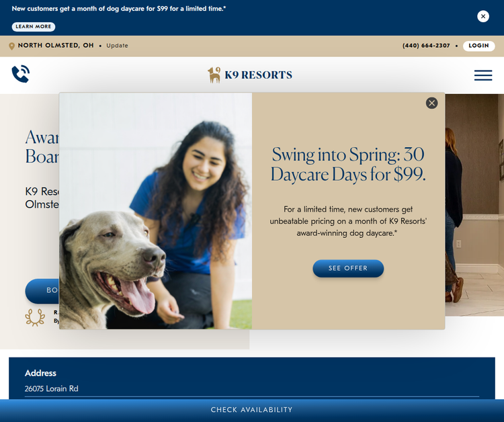Click the SEE OFFER button

348,268
